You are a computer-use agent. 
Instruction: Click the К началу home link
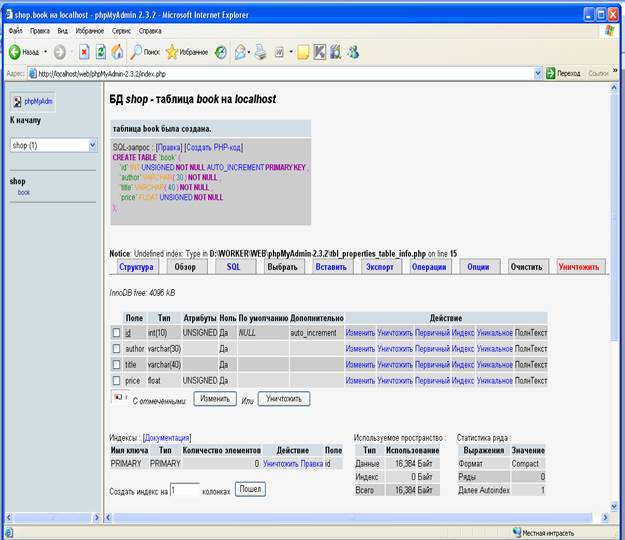25,120
